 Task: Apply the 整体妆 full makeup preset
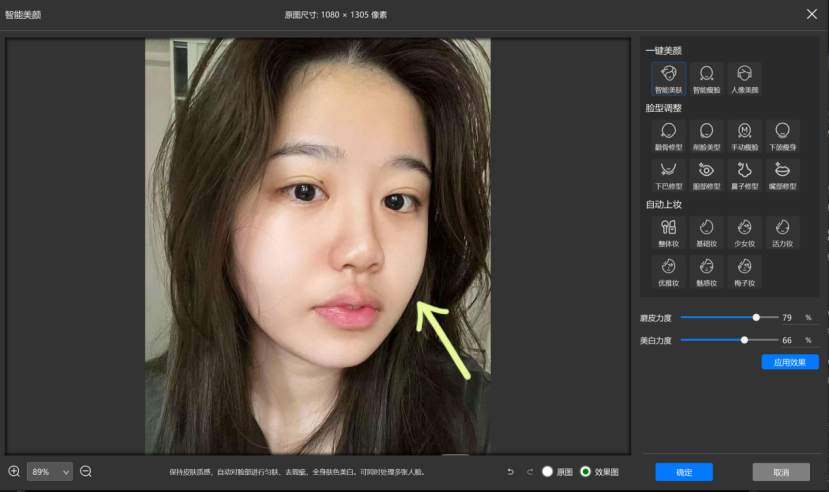pos(668,233)
